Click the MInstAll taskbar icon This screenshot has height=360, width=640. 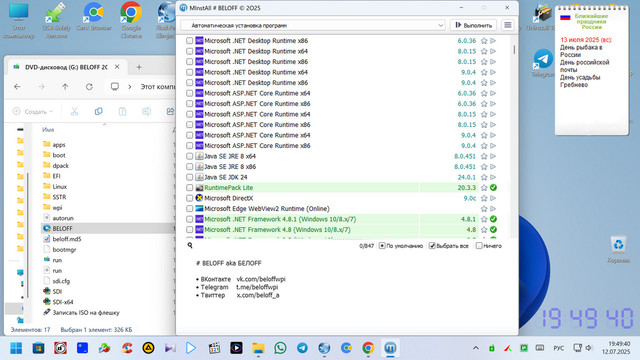pos(390,348)
